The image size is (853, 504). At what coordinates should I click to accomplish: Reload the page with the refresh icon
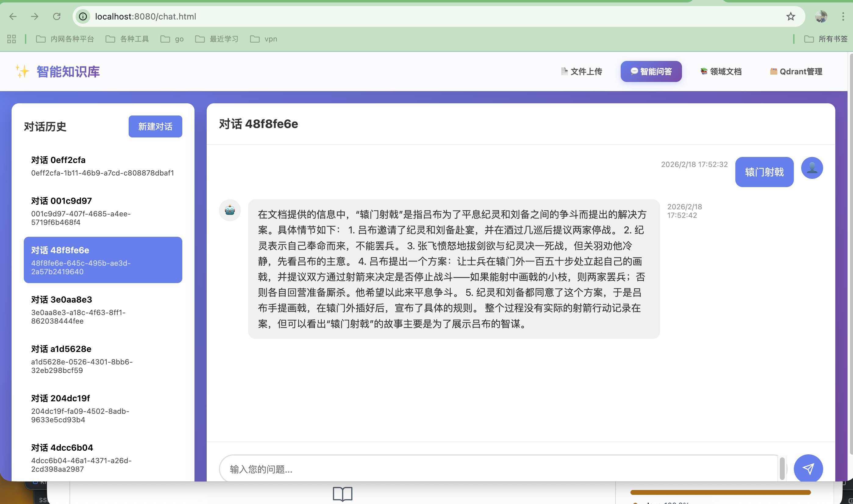57,16
